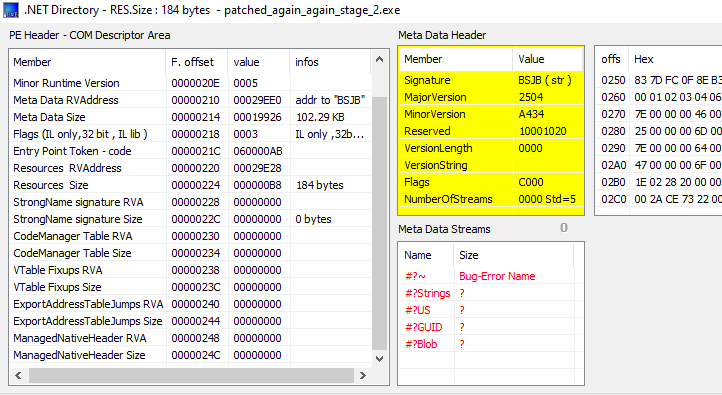Select the 'ManagedNativeHeader Size' row
Image resolution: width=722 pixels, height=395 pixels.
point(190,355)
